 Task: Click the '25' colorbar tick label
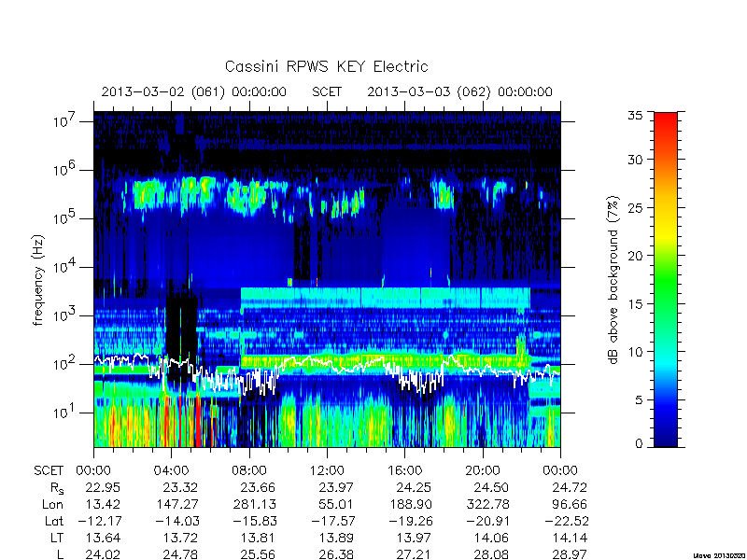click(x=635, y=208)
